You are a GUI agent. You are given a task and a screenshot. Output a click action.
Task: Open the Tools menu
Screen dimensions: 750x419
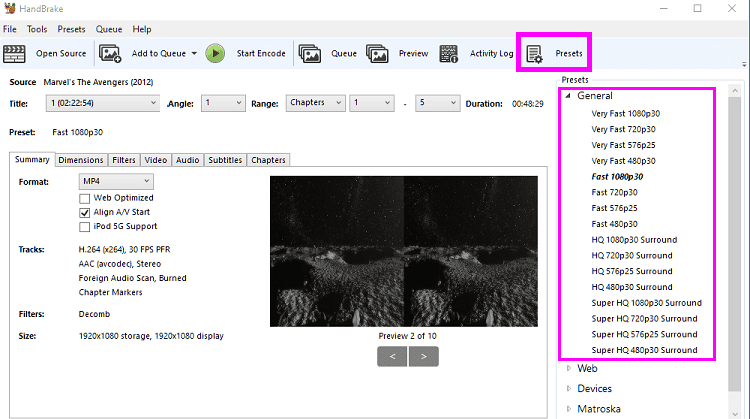[x=37, y=29]
